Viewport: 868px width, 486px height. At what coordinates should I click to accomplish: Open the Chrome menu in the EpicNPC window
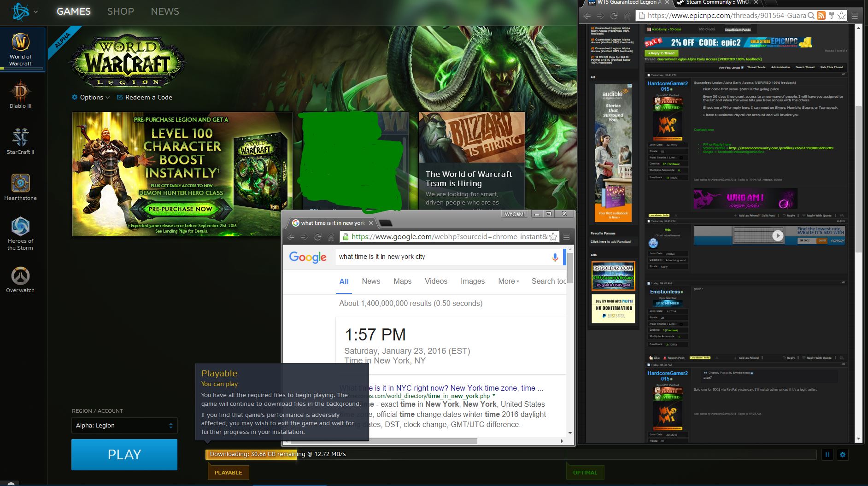tap(855, 16)
